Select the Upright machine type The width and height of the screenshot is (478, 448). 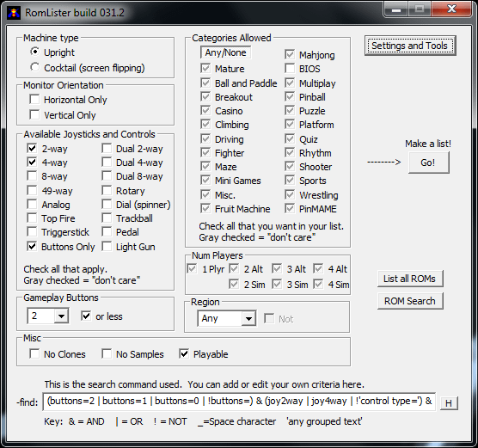tap(34, 52)
